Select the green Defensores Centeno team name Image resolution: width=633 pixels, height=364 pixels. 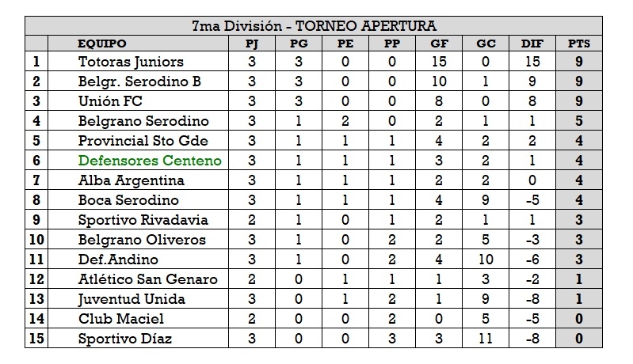[150, 161]
